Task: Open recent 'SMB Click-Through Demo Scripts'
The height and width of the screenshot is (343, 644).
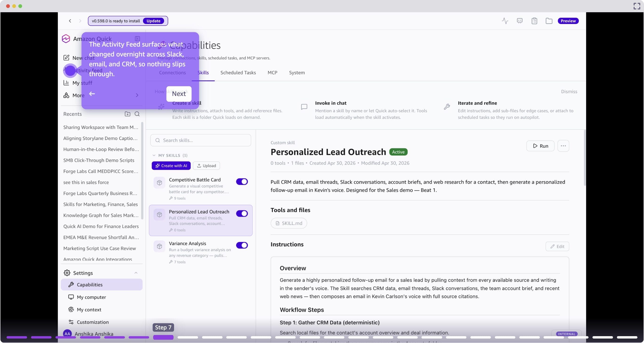Action: click(99, 160)
